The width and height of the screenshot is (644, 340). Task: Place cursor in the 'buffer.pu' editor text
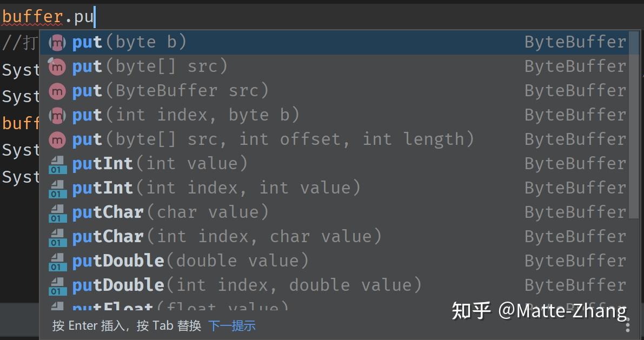point(49,16)
